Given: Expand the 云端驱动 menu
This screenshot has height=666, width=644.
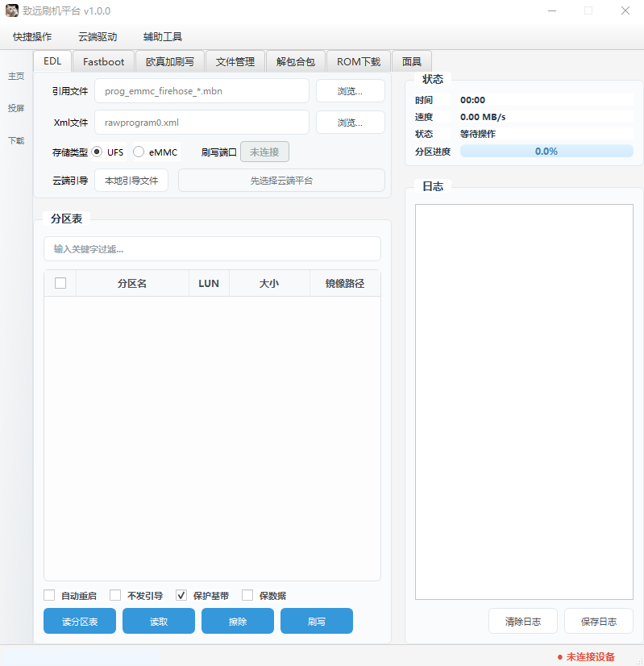Looking at the screenshot, I should [98, 37].
